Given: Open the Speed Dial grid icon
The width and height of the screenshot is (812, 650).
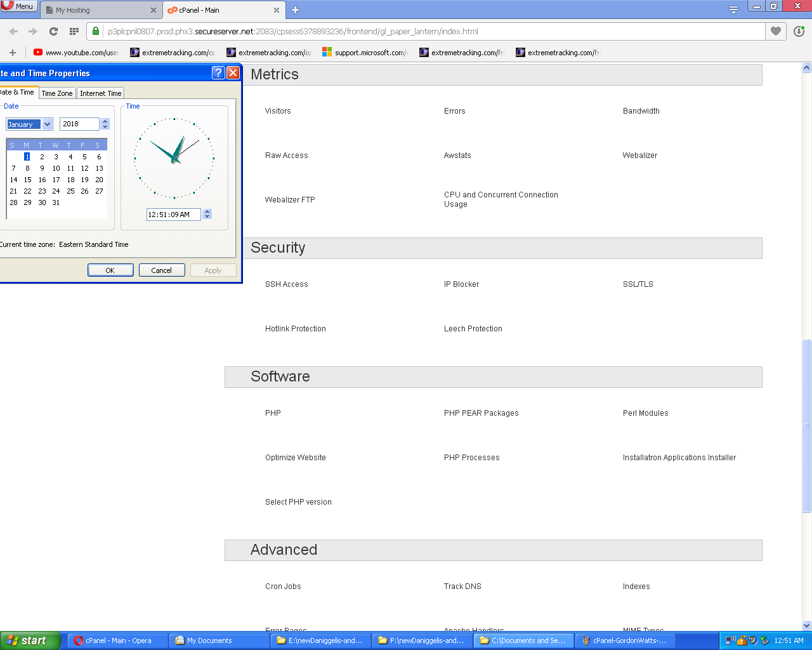Looking at the screenshot, I should click(74, 31).
